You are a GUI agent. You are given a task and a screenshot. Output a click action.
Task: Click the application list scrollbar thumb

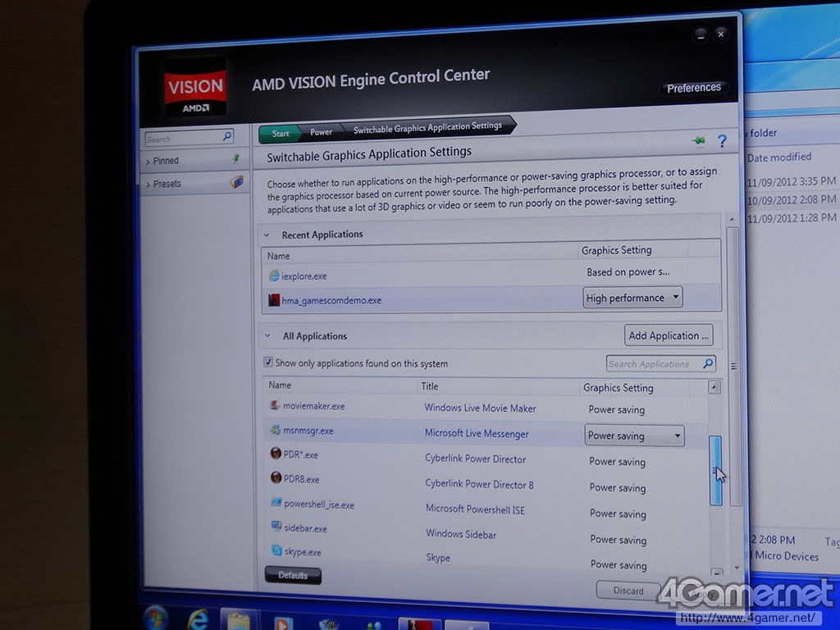coord(715,470)
